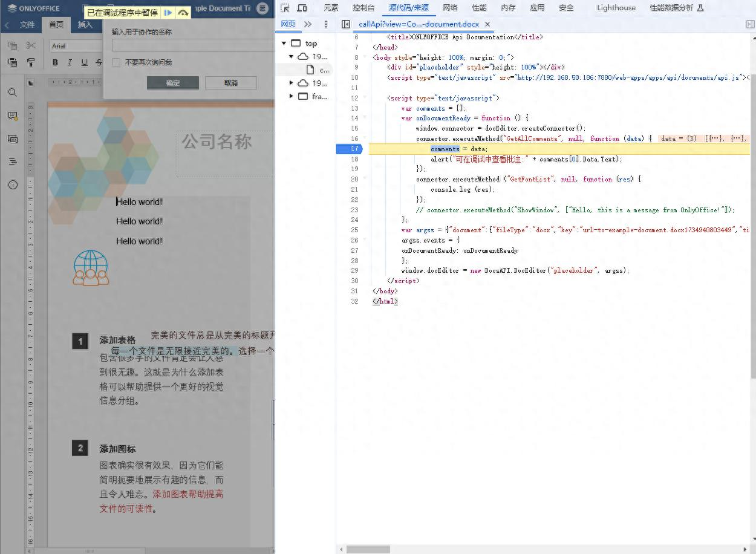Viewport: 756px width, 554px height.
Task: Click the globe with people image in document
Action: pyautogui.click(x=91, y=268)
